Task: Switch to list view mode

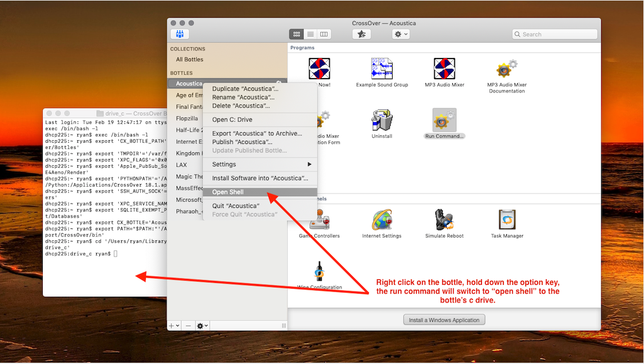Action: click(310, 34)
